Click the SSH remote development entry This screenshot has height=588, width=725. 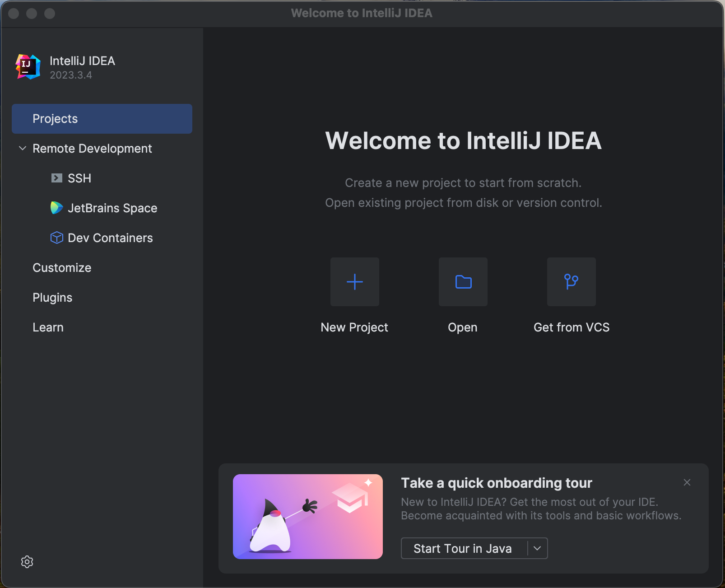tap(80, 178)
